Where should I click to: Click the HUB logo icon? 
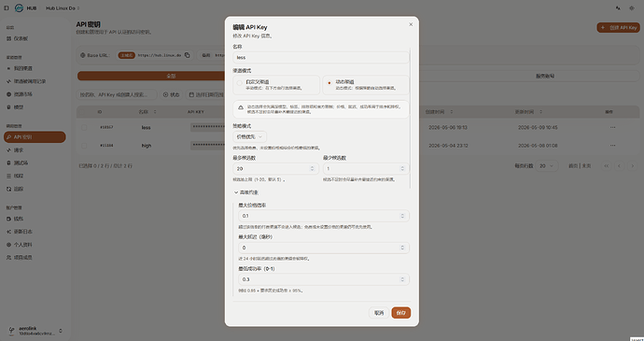coord(19,7)
